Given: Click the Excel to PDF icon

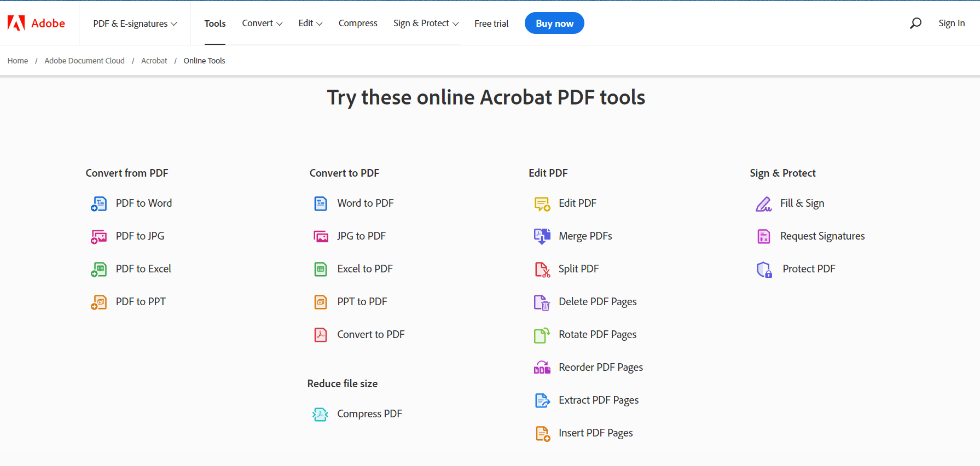Looking at the screenshot, I should pos(321,269).
